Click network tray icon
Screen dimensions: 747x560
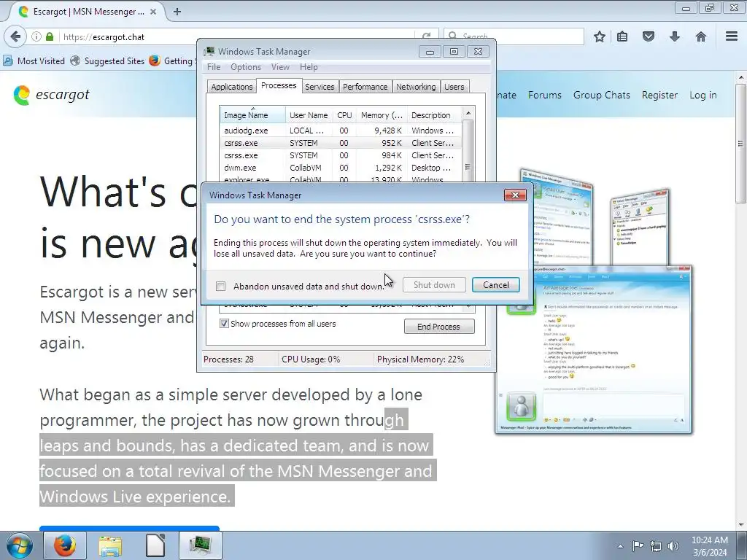click(656, 546)
